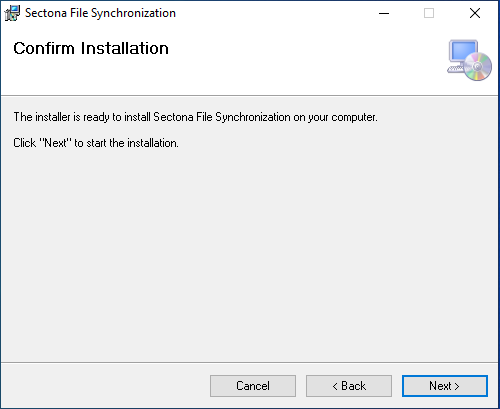
Task: Click the blue monitor in banner image
Action: 463,52
